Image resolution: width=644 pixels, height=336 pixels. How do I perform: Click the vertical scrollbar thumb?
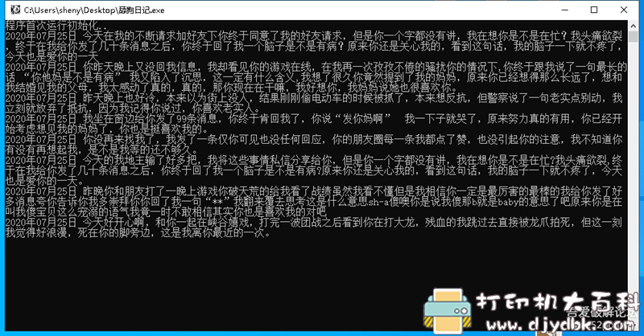[x=633, y=36]
